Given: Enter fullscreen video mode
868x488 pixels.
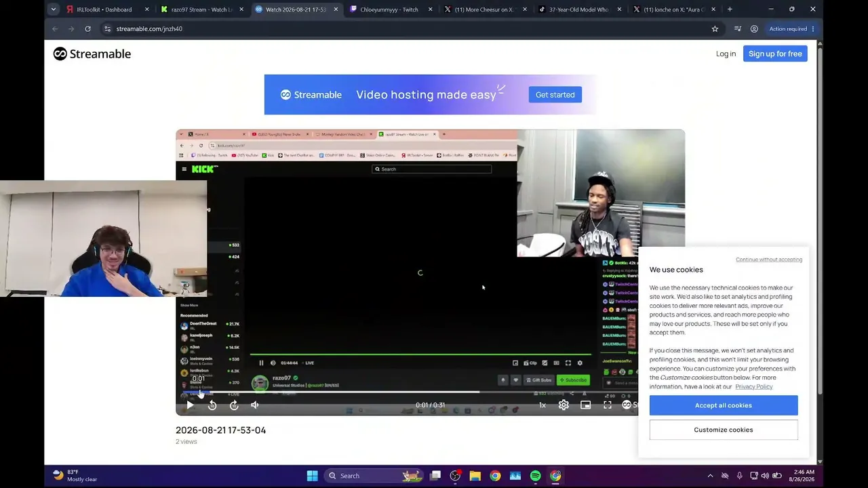Looking at the screenshot, I should coord(608,405).
